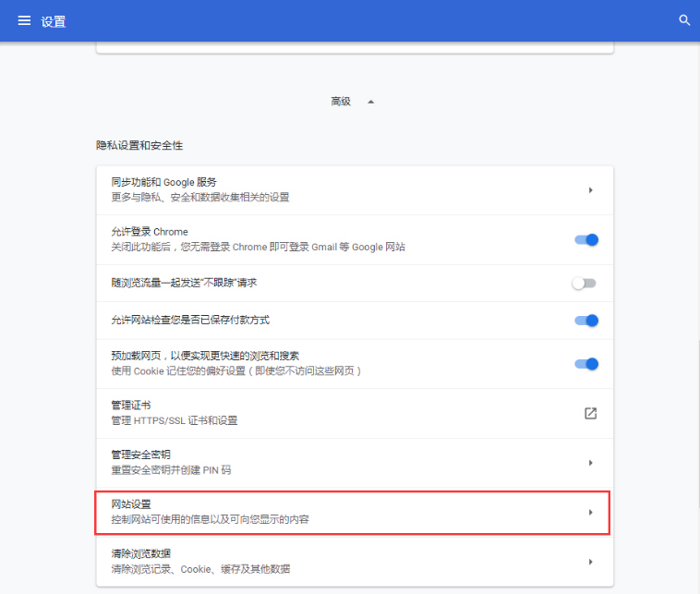Disable the 预加载网页 preload toggle

click(586, 364)
